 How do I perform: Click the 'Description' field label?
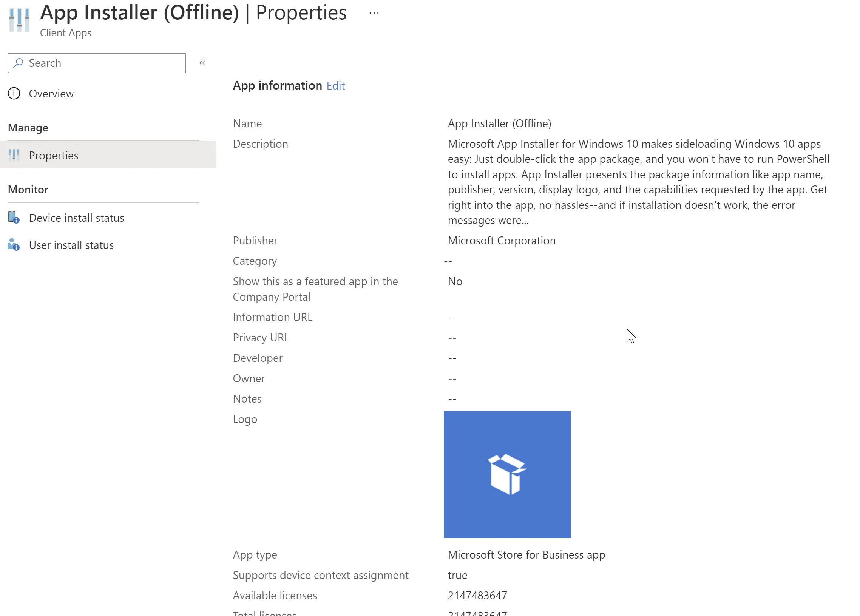[x=260, y=144]
